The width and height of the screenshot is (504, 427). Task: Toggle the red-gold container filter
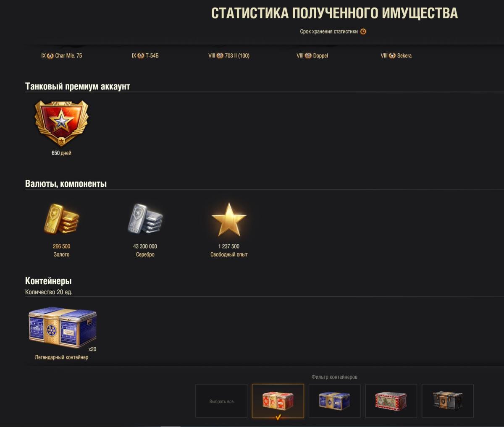tap(278, 401)
